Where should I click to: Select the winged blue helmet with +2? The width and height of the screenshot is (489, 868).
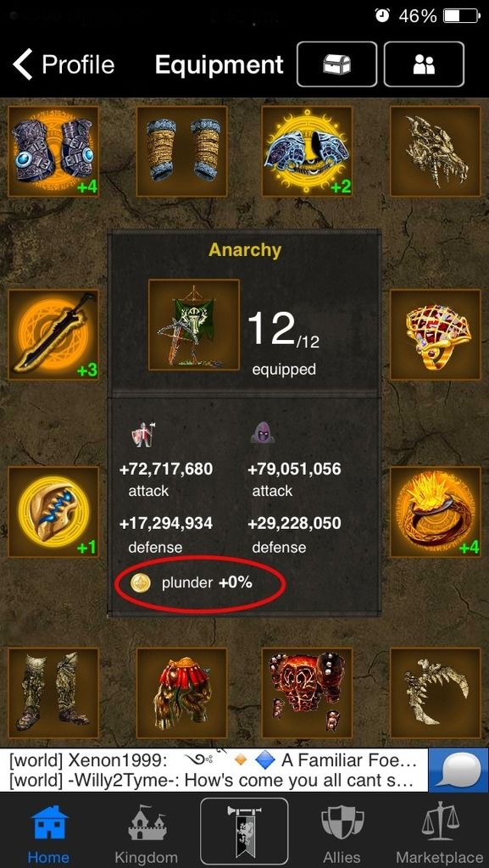pyautogui.click(x=307, y=151)
